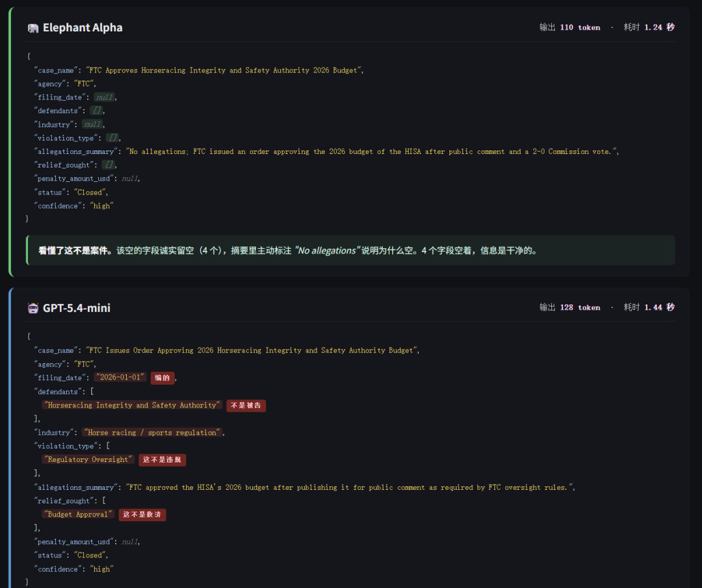The image size is (702, 588).
Task: Click the GPT-5.4-mini card title
Action: [x=77, y=308]
